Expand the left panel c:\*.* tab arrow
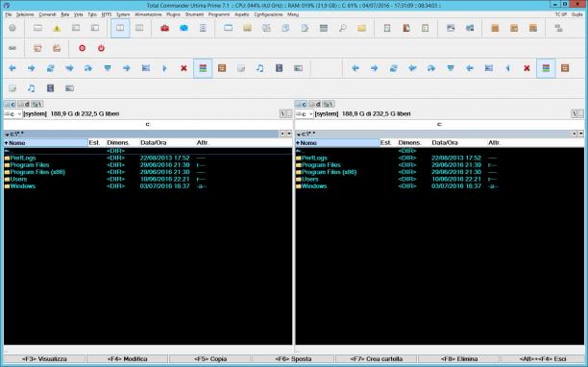The image size is (588, 367). tap(7, 135)
